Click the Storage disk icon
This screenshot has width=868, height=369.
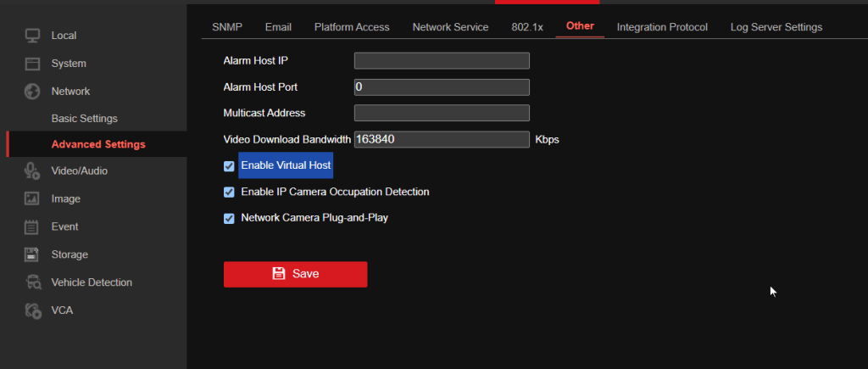coord(32,254)
